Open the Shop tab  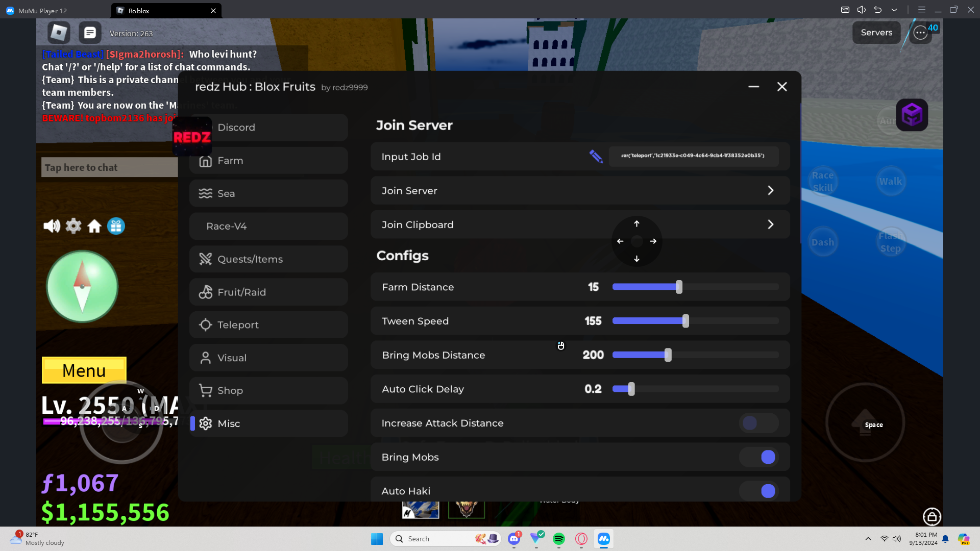pyautogui.click(x=268, y=391)
